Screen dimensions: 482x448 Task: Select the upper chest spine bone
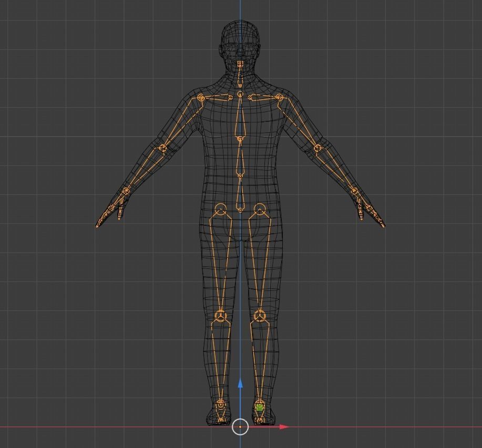pyautogui.click(x=240, y=117)
